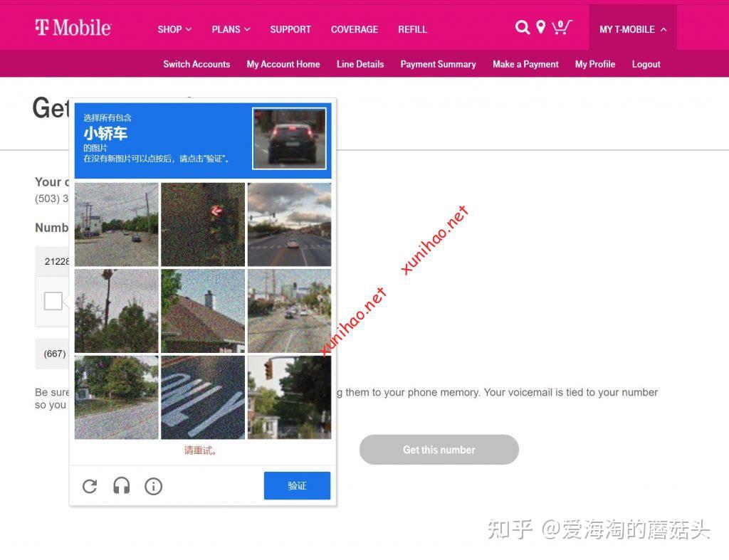The image size is (729, 560).
Task: Click the T-Mobile logo
Action: point(73,27)
